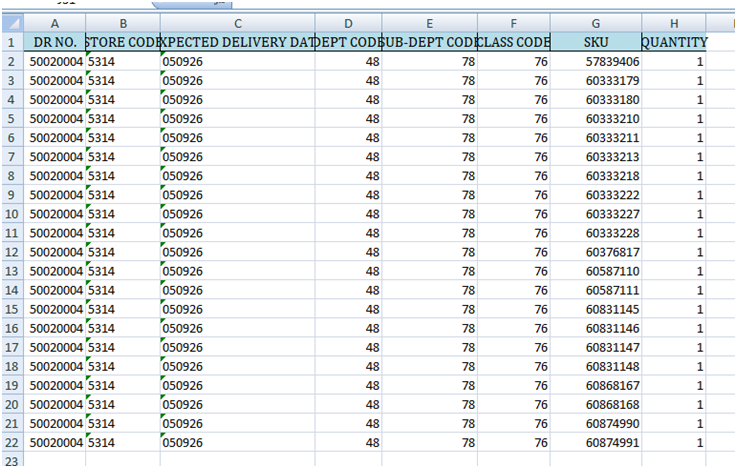The width and height of the screenshot is (737, 468).
Task: Select column H header
Action: (674, 23)
